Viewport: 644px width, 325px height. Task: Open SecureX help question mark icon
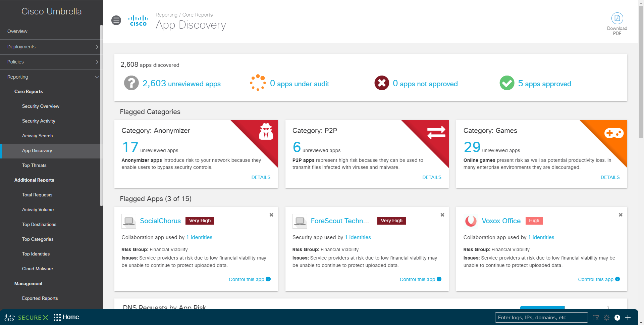(x=617, y=318)
